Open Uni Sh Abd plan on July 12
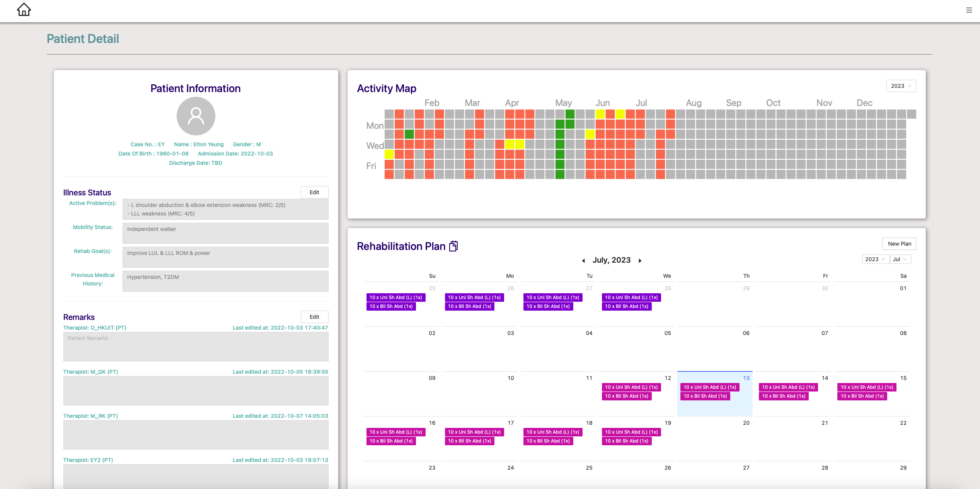The width and height of the screenshot is (980, 489). pyautogui.click(x=631, y=387)
